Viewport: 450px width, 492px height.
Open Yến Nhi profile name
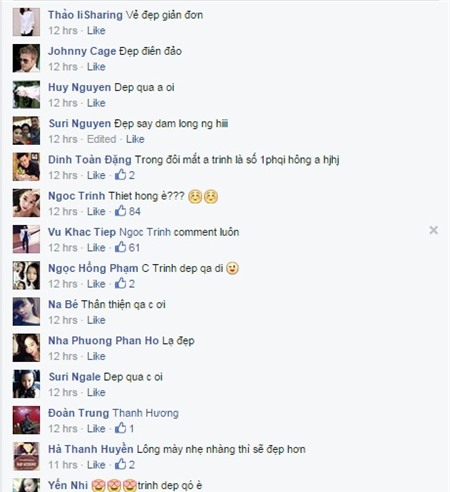click(68, 485)
